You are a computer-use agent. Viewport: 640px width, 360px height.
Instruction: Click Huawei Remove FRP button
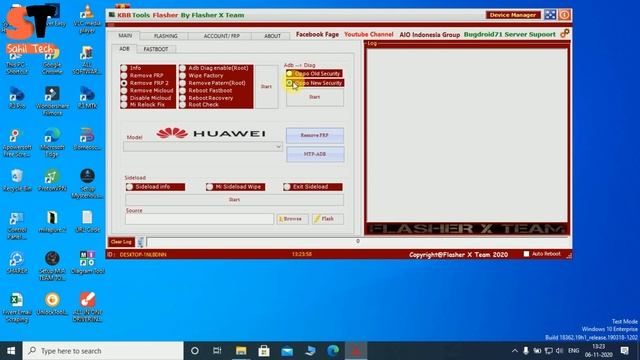[315, 136]
